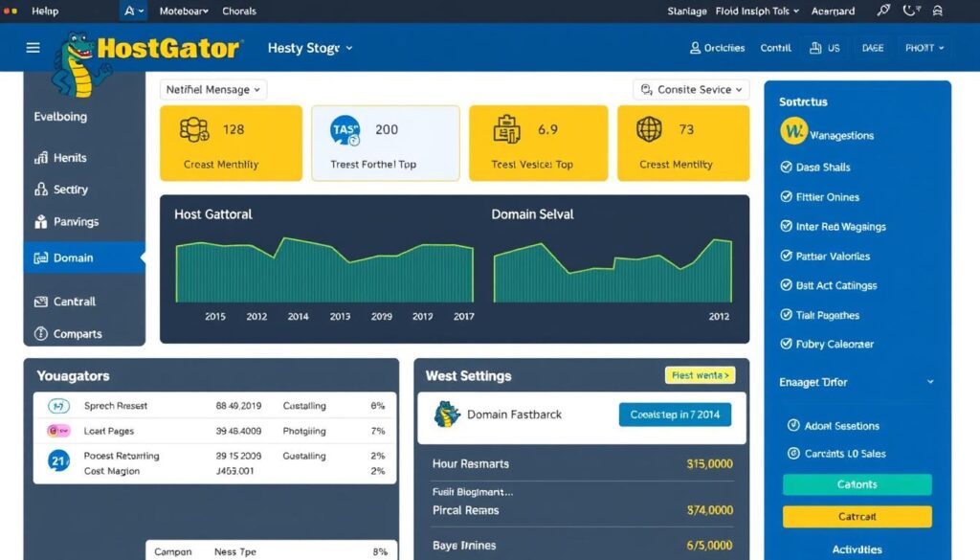Check the Inter Red Wagaings option
Image resolution: width=980 pixels, height=560 pixels.
pyautogui.click(x=786, y=227)
